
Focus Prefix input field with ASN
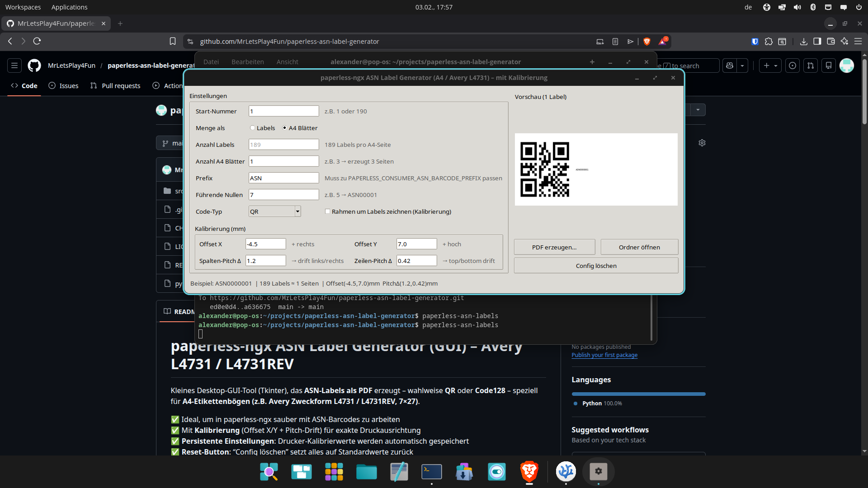(283, 178)
